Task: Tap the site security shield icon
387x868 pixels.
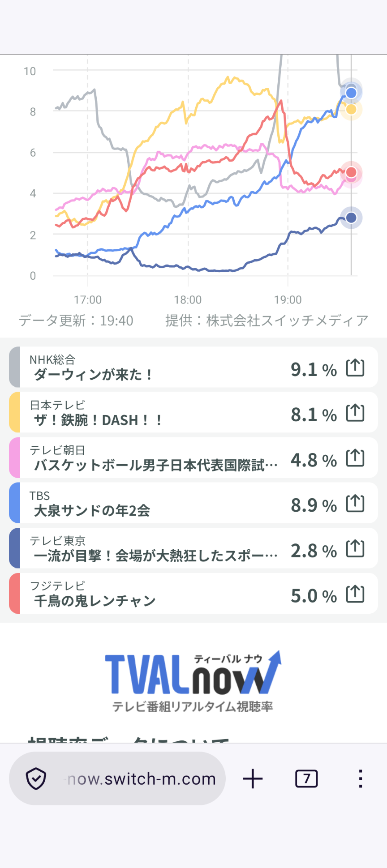Action: pos(36,778)
